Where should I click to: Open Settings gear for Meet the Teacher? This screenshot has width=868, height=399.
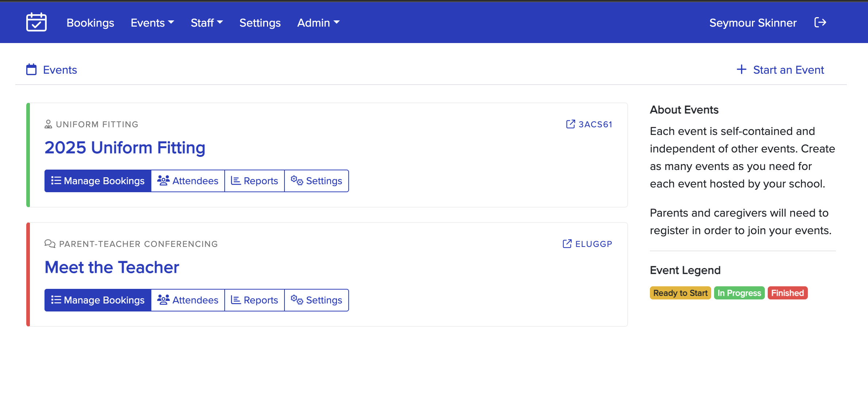316,300
